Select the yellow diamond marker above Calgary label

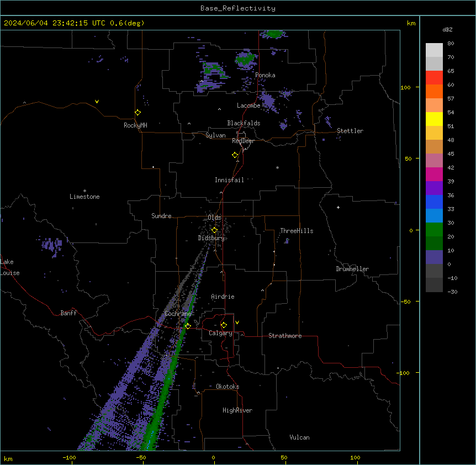pyautogui.click(x=224, y=325)
